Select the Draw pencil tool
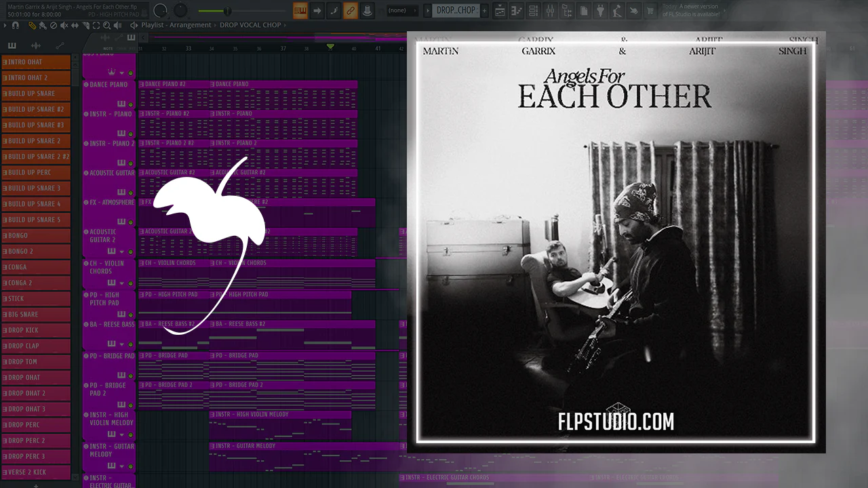Image resolution: width=868 pixels, height=488 pixels. (x=33, y=25)
